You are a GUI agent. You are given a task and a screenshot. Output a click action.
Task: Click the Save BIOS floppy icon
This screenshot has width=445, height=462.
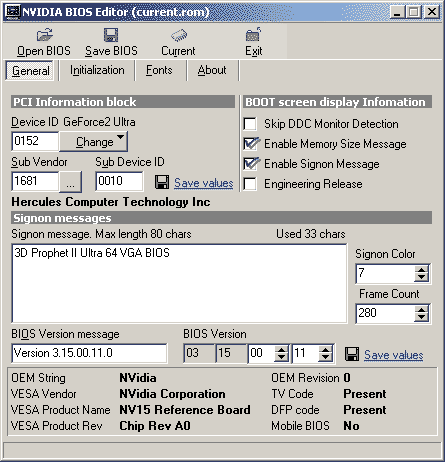(x=111, y=35)
